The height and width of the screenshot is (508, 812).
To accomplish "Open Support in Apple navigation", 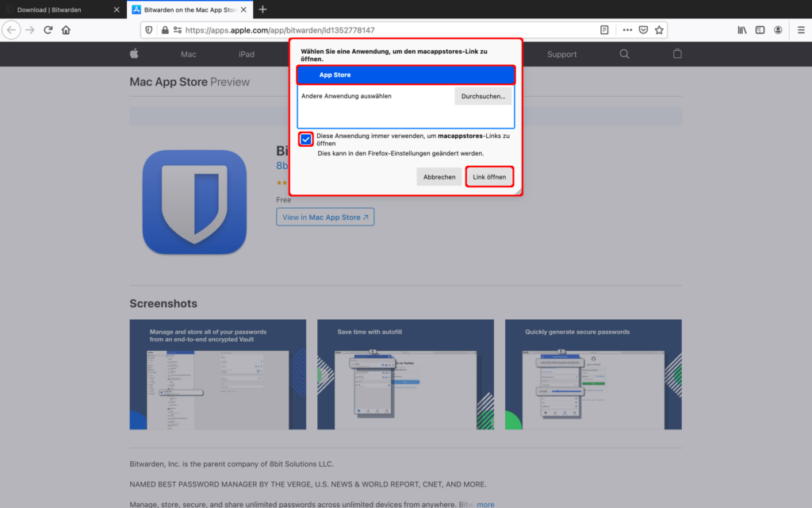I will tap(562, 54).
